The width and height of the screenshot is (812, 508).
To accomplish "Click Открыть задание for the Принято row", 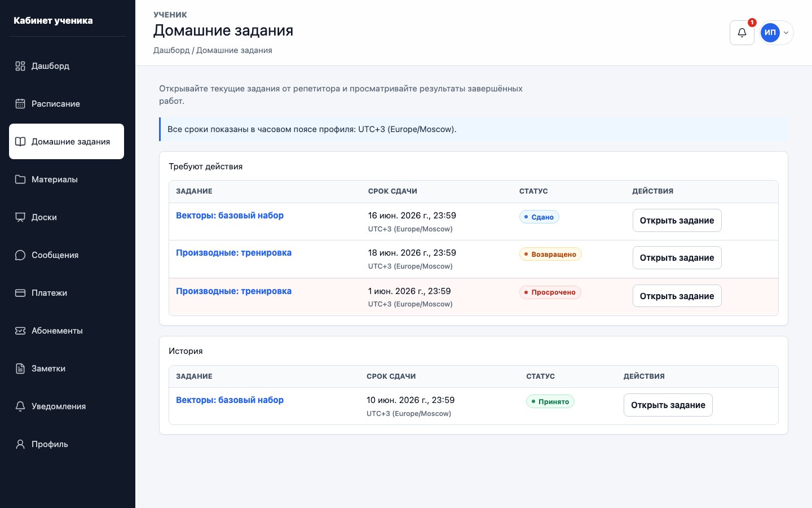I will point(668,405).
